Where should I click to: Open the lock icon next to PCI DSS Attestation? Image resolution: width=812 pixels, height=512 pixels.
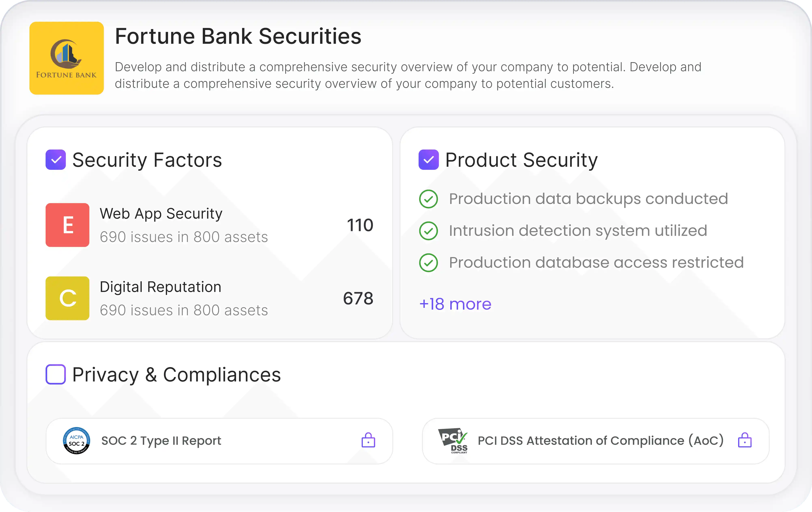click(745, 440)
